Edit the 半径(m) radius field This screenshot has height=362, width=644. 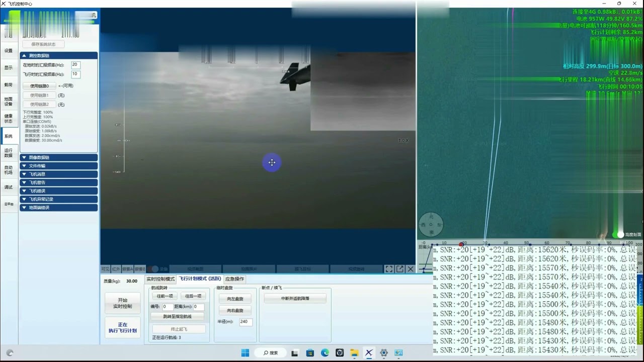tap(246, 322)
